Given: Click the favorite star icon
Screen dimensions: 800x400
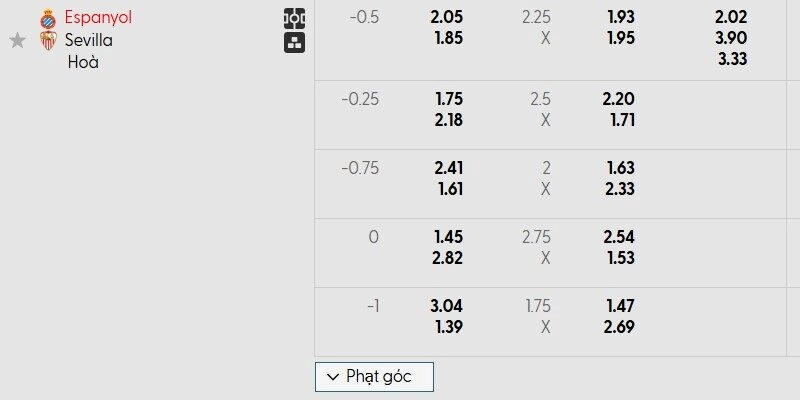Looking at the screenshot, I should click(17, 41).
